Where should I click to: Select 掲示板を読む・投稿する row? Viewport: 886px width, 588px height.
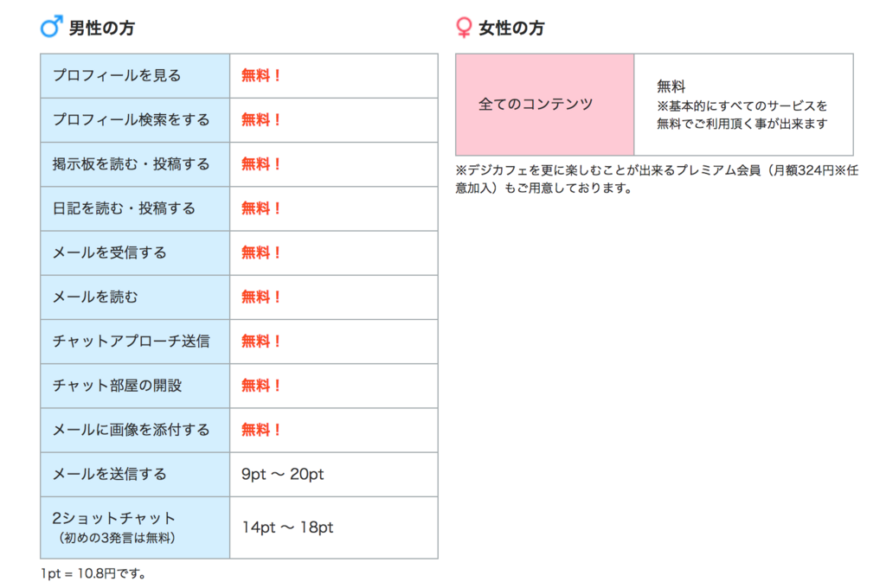[239, 164]
